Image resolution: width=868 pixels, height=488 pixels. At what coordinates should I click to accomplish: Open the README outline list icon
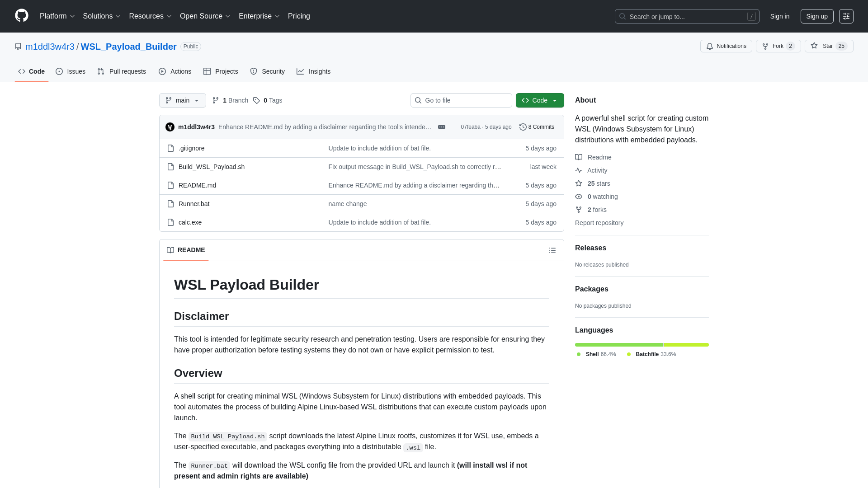tap(552, 250)
